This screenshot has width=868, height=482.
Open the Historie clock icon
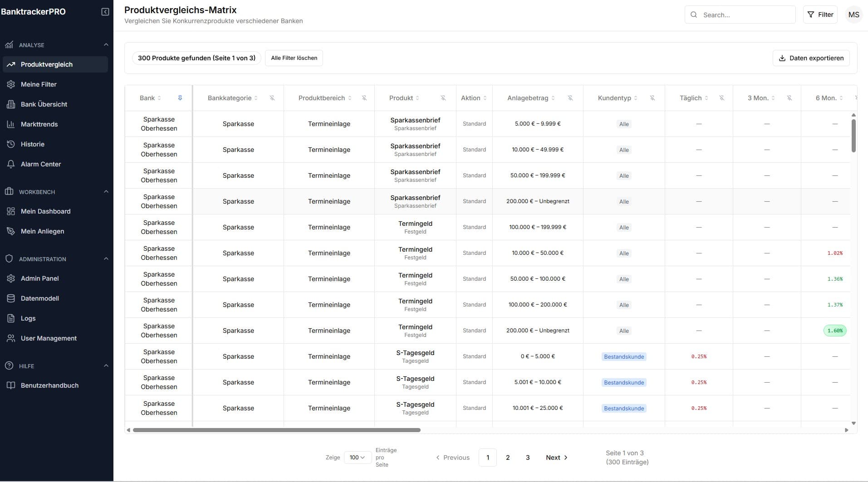click(10, 144)
